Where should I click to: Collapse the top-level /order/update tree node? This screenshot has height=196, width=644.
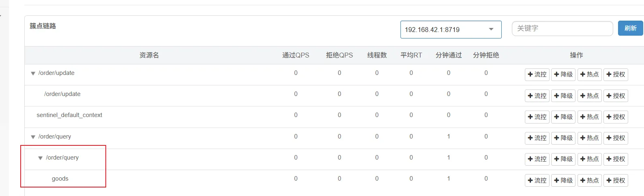pos(33,74)
